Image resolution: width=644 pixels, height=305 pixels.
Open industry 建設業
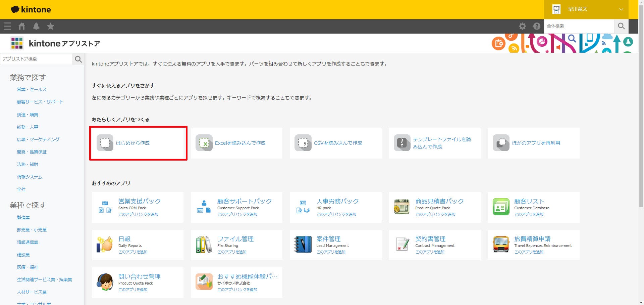(23, 255)
